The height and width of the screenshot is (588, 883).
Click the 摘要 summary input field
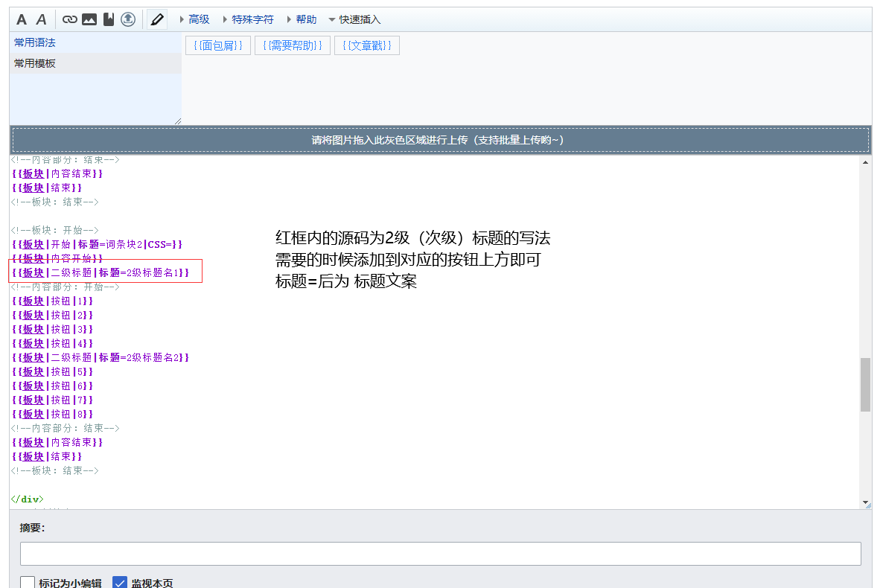440,554
